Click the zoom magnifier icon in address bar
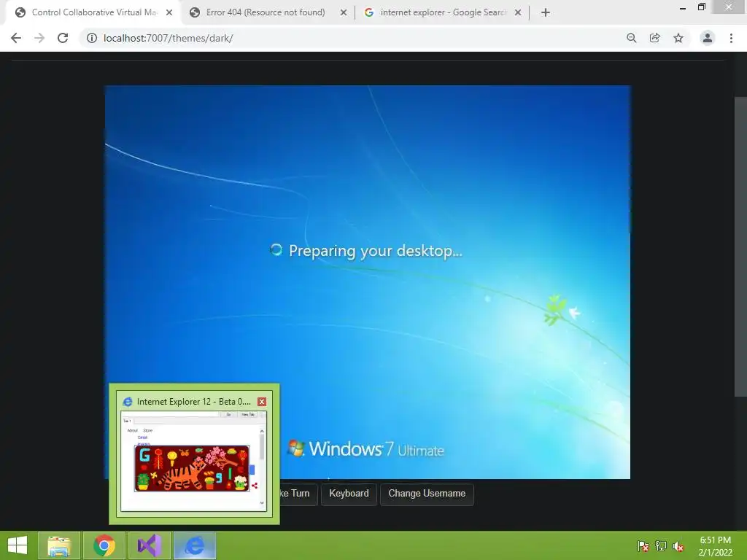The height and width of the screenshot is (560, 747). click(632, 38)
